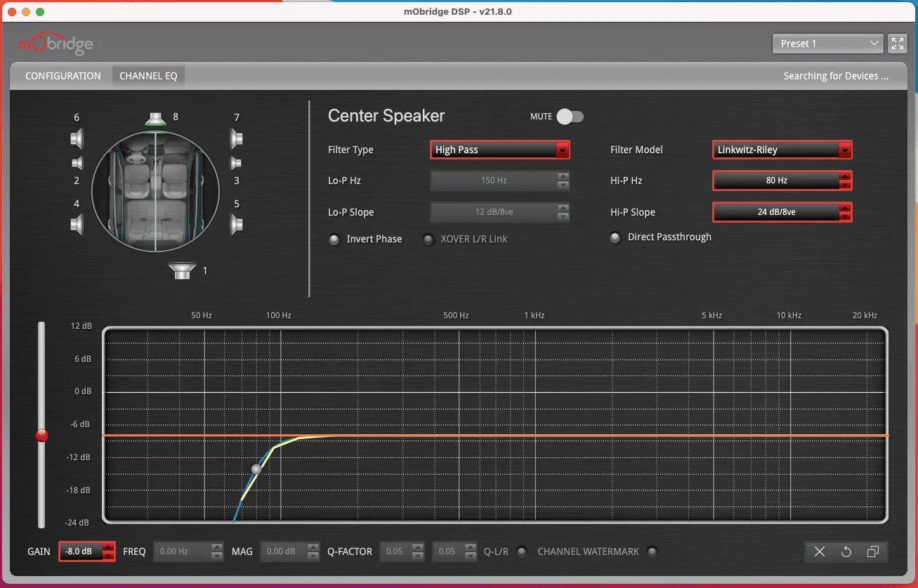Select speaker 6 in the car diagram
The width and height of the screenshot is (918, 588).
[x=77, y=138]
